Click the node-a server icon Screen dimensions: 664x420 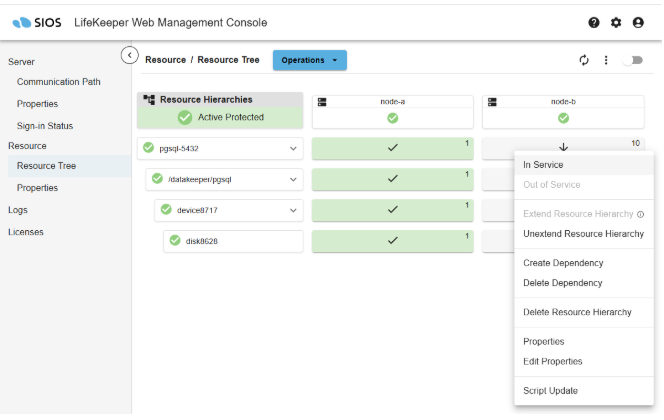(323, 101)
